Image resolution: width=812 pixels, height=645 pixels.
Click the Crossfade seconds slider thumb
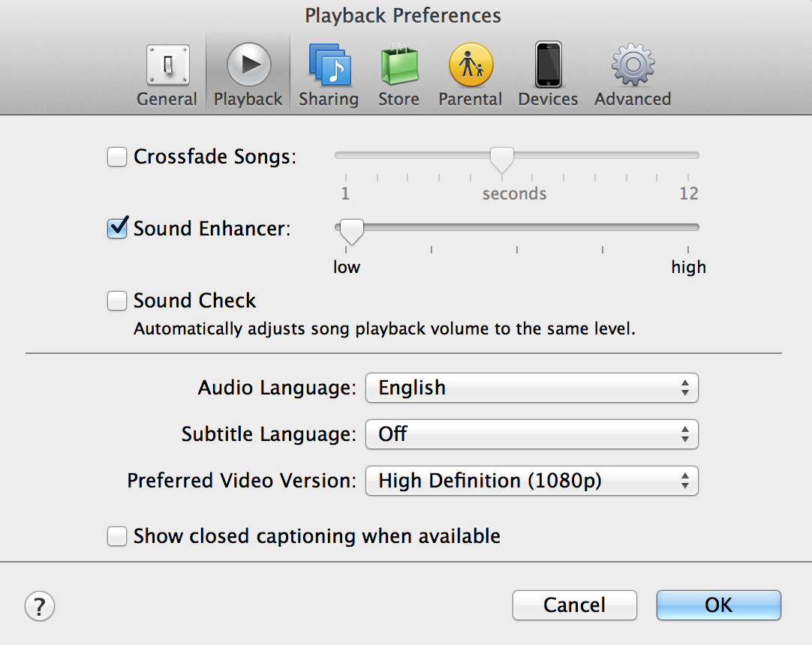click(502, 160)
